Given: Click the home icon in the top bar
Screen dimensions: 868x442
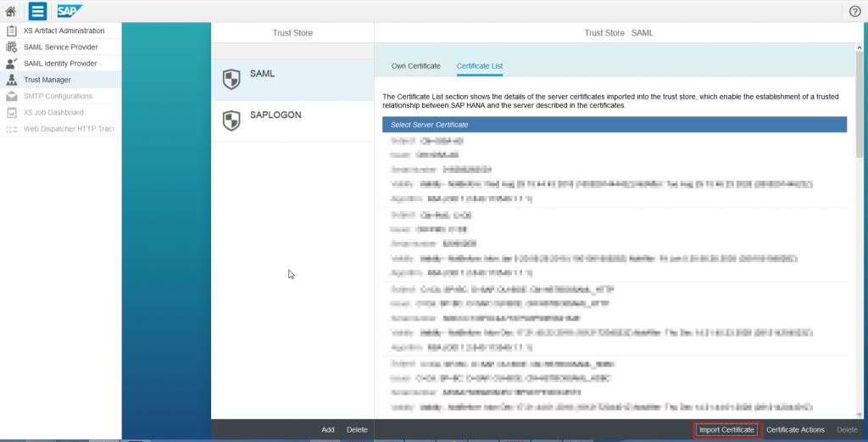Looking at the screenshot, I should point(10,11).
